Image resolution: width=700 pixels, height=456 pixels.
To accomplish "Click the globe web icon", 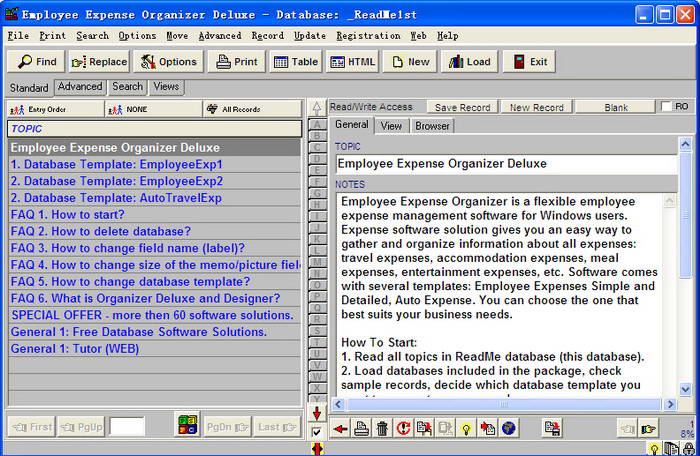I will pos(508,429).
